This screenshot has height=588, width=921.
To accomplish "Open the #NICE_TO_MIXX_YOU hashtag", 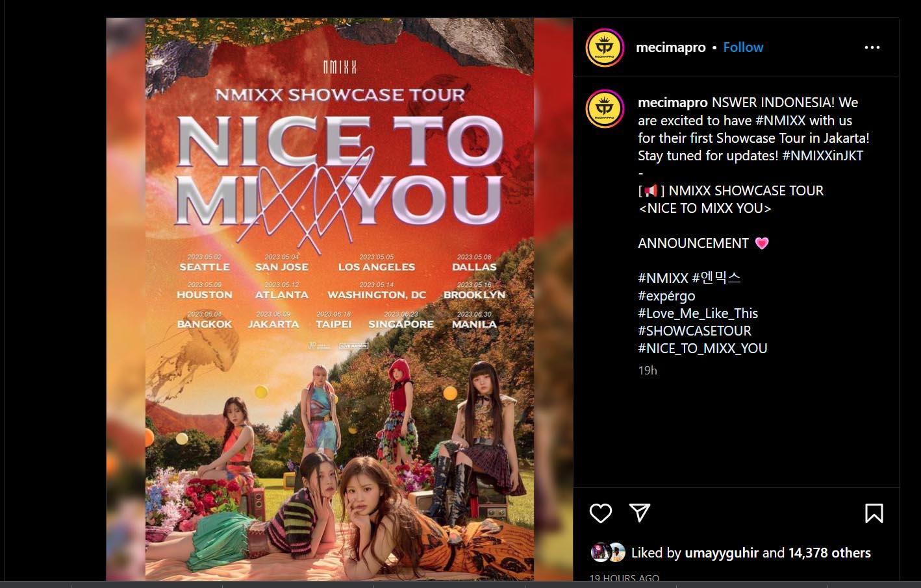I will point(703,349).
